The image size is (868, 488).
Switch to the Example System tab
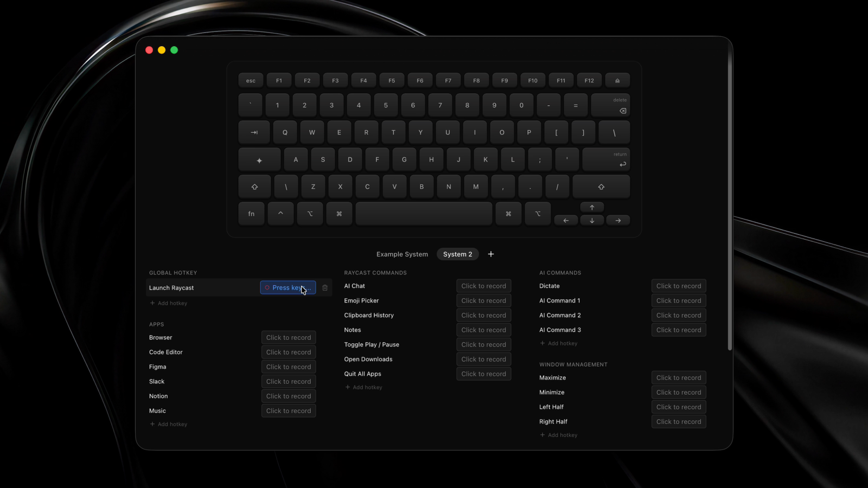[x=402, y=254]
